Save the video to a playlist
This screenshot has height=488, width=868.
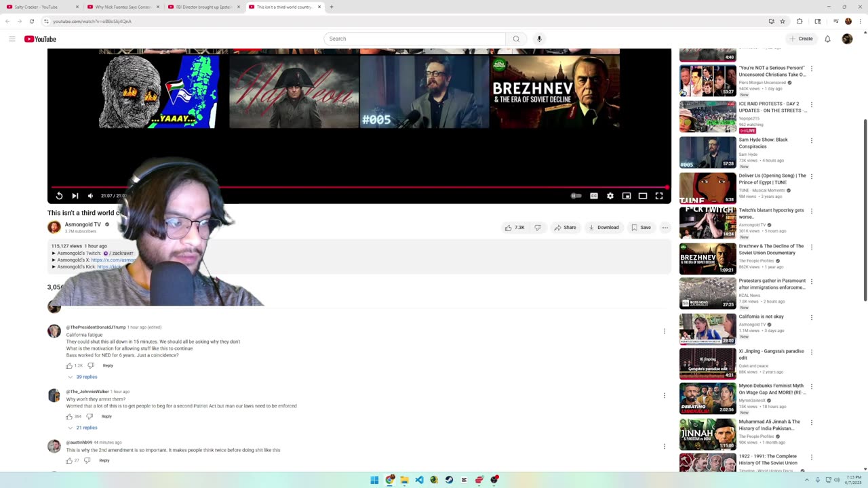pyautogui.click(x=641, y=228)
